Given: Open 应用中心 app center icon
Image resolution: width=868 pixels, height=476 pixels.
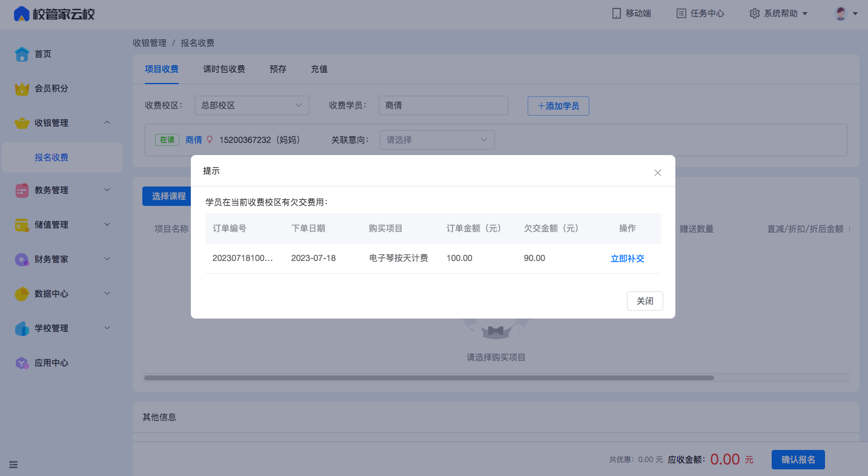Looking at the screenshot, I should 22,363.
